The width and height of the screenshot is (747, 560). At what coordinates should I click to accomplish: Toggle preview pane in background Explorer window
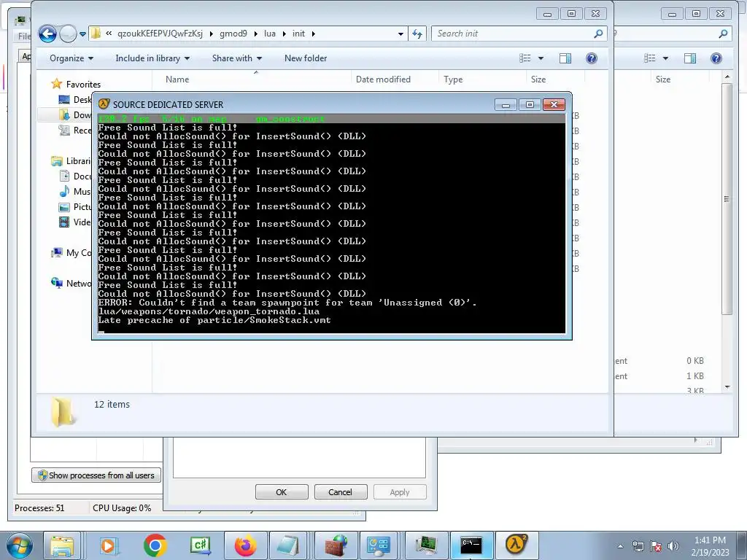coord(690,58)
